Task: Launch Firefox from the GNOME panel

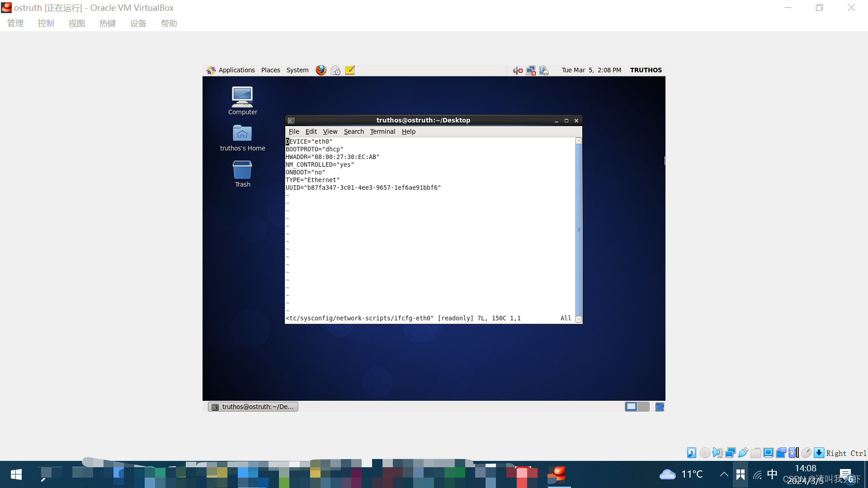Action: coord(321,70)
